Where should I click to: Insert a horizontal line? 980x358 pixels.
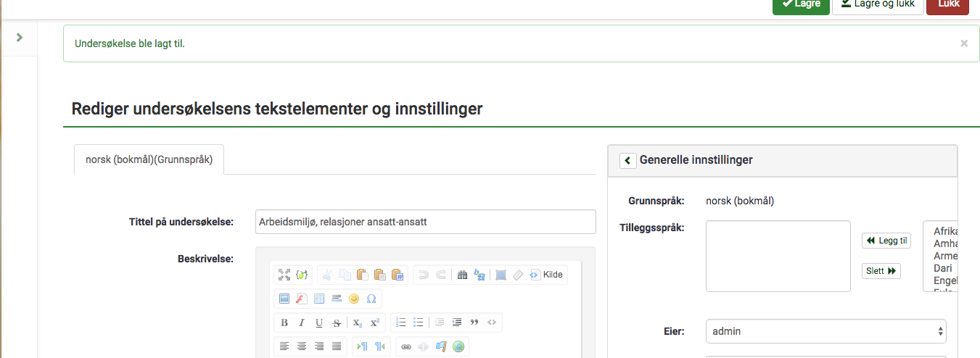[x=337, y=299]
